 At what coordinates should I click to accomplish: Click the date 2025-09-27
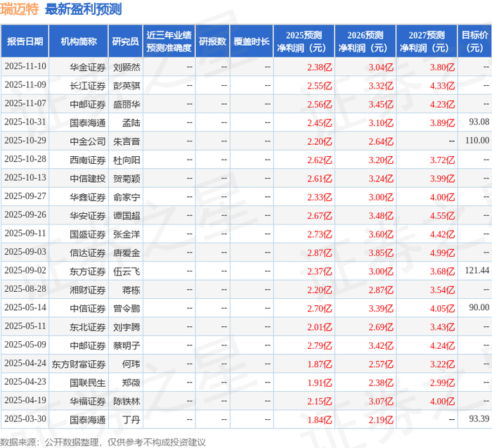coord(25,196)
